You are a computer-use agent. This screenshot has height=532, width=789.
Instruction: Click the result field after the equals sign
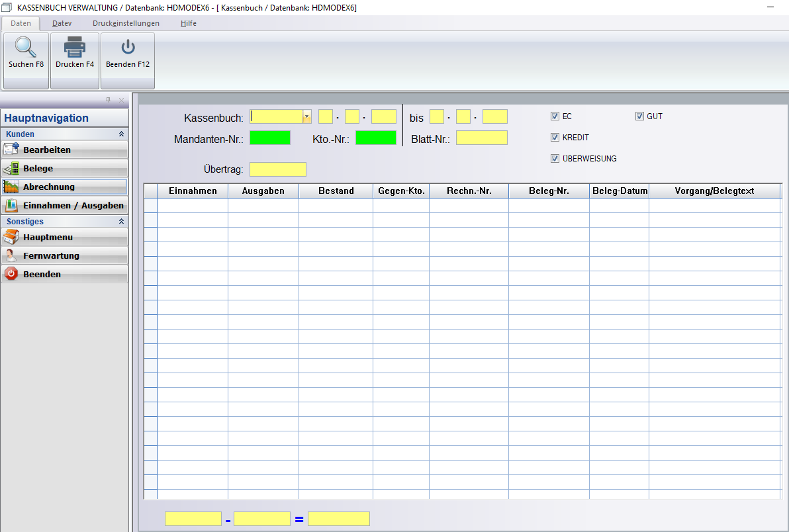pyautogui.click(x=339, y=519)
